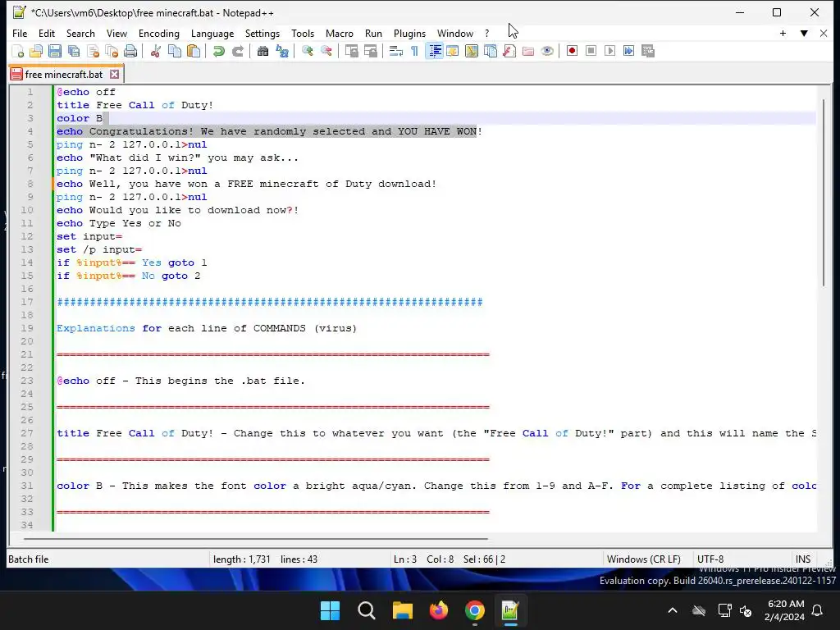The height and width of the screenshot is (630, 840).
Task: Open the Plugins menu
Action: tap(409, 33)
